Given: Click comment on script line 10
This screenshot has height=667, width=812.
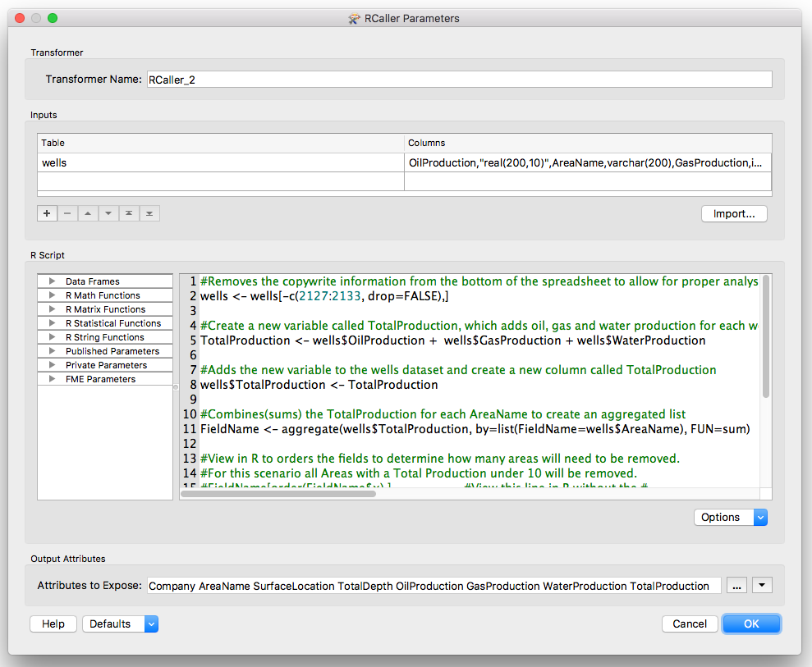Looking at the screenshot, I should (x=443, y=414).
